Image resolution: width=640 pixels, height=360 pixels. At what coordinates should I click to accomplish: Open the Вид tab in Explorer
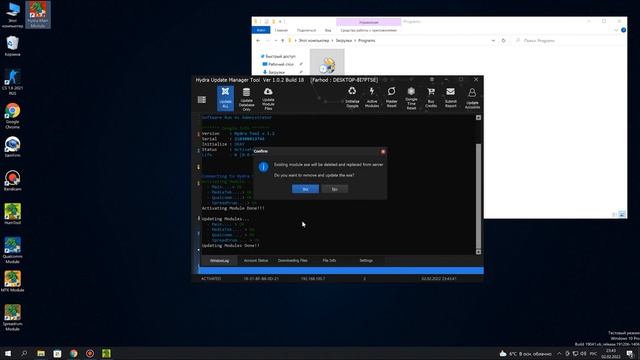point(328,30)
